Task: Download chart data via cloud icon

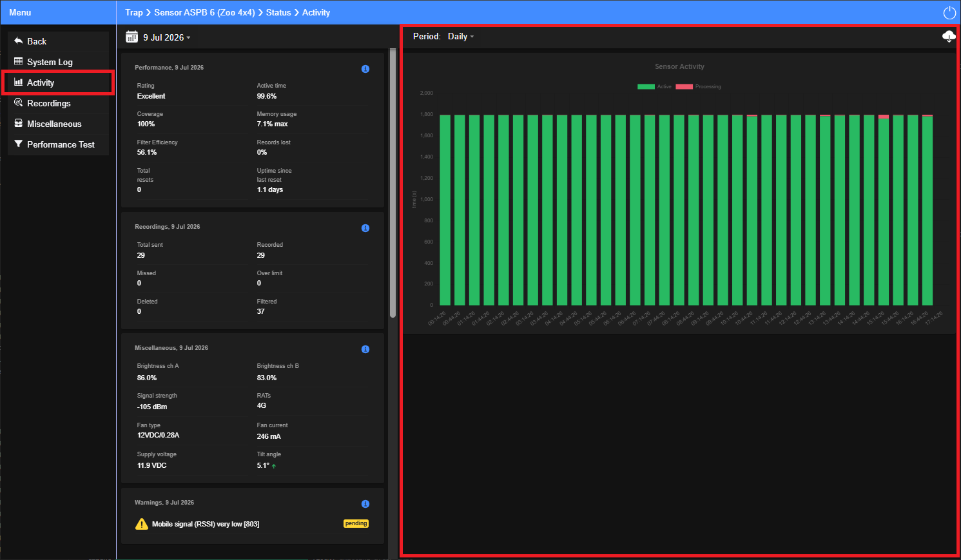Action: tap(948, 37)
